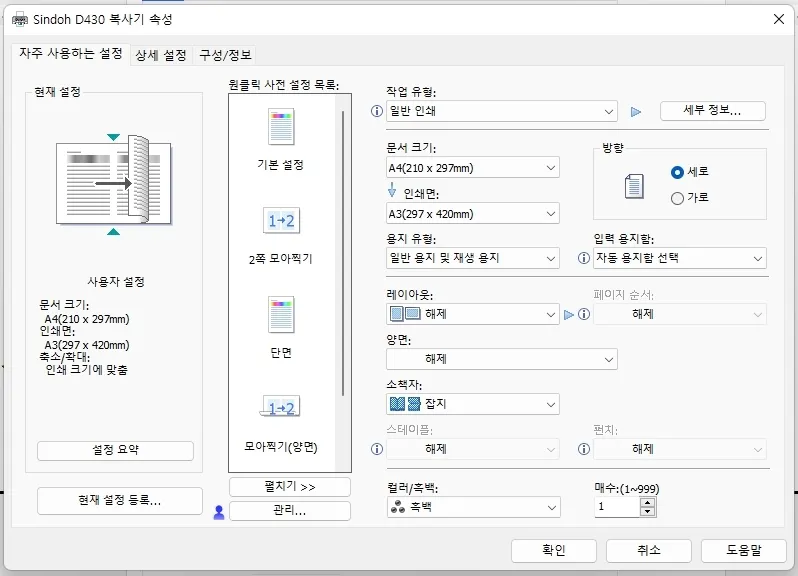
Task: Click the 세부 정보... button
Action: [x=712, y=111]
